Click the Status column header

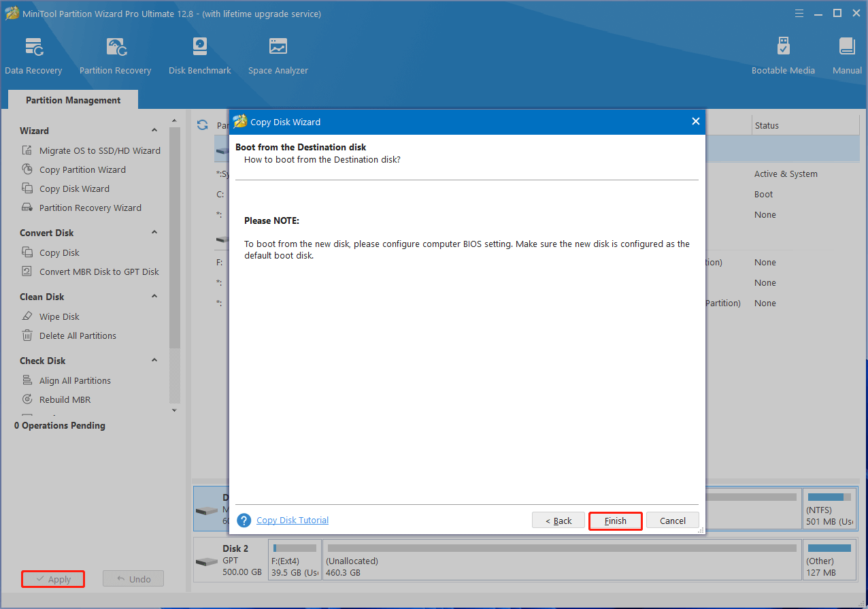coord(805,125)
